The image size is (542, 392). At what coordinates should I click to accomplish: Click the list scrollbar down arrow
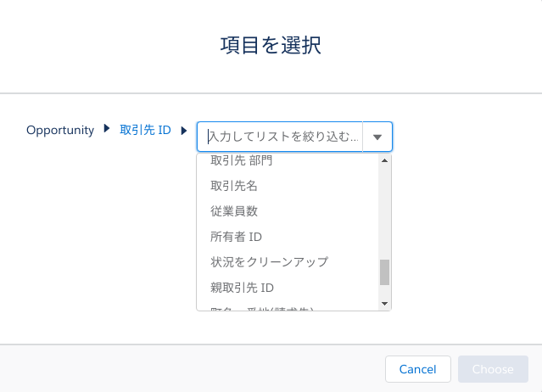click(x=384, y=304)
